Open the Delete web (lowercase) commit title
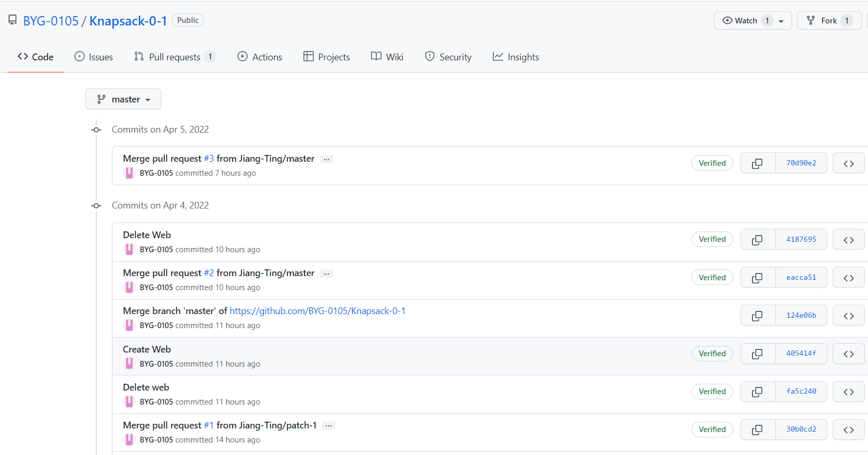This screenshot has width=868, height=455. tap(146, 387)
